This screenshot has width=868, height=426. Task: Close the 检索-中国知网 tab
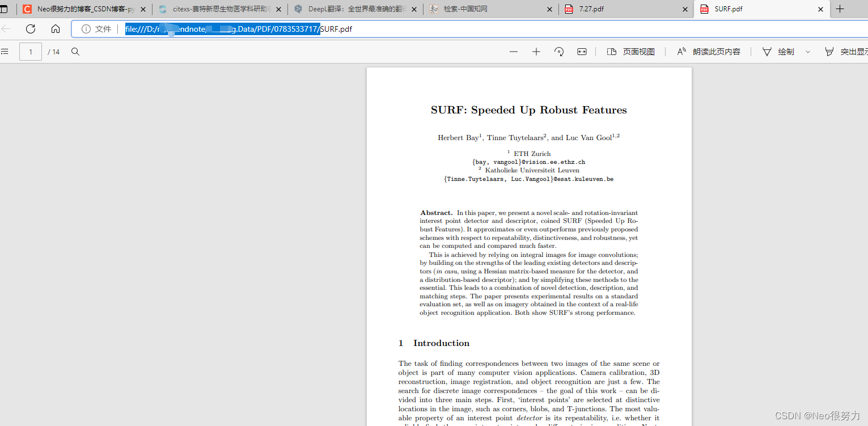click(x=550, y=9)
